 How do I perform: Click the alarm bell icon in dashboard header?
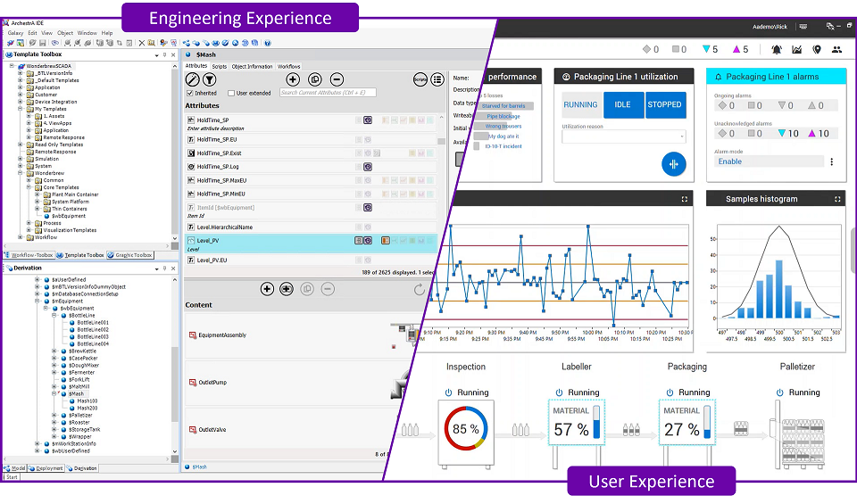pos(777,50)
